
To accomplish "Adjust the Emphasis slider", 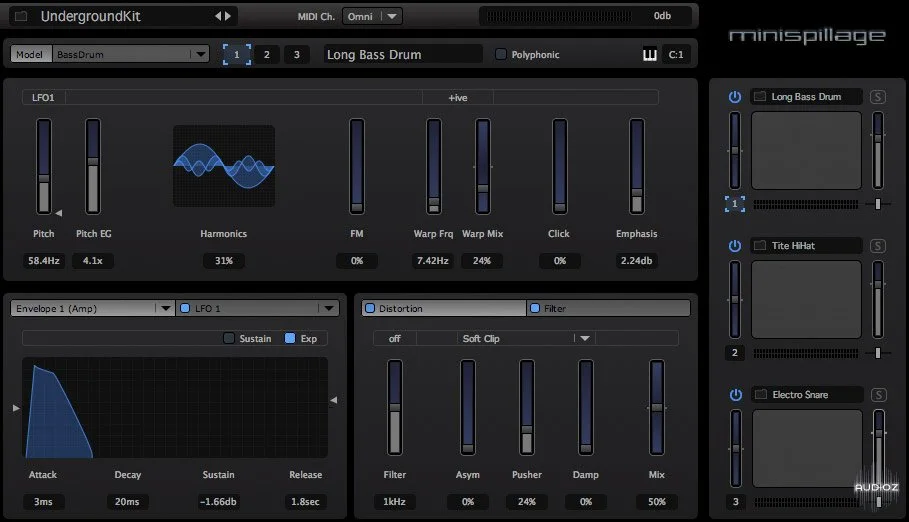I will click(637, 166).
